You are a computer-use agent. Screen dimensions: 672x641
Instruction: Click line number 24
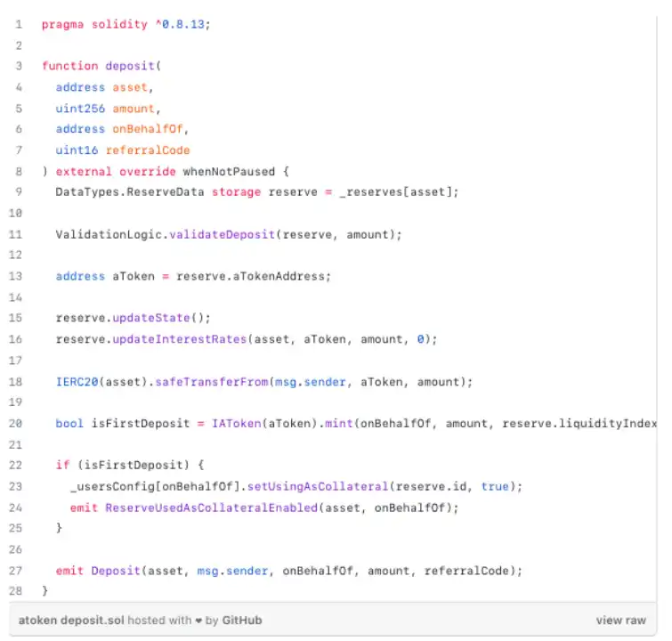point(15,507)
